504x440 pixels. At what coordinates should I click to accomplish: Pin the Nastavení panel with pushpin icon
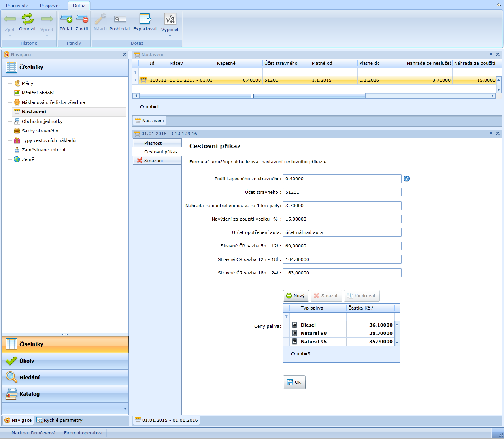point(491,55)
